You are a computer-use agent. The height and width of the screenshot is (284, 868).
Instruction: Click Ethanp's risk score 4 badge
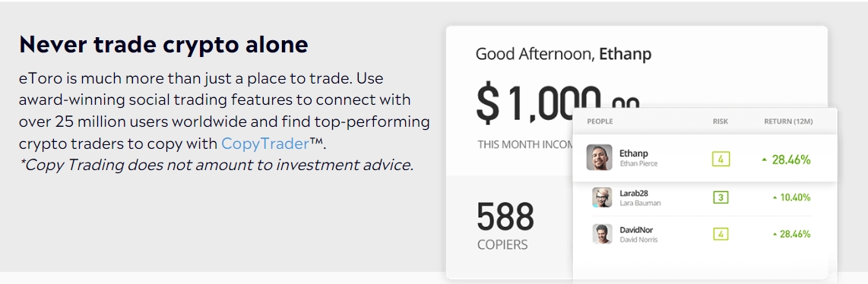721,159
